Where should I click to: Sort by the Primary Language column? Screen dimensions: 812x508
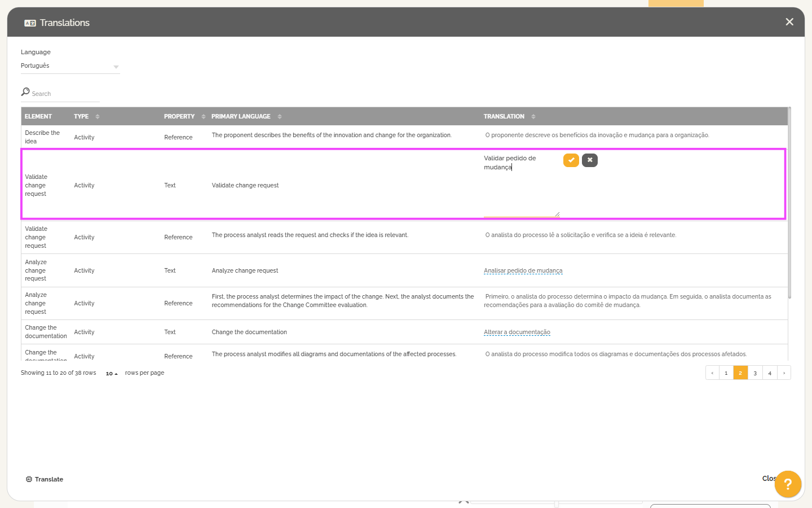tap(279, 117)
